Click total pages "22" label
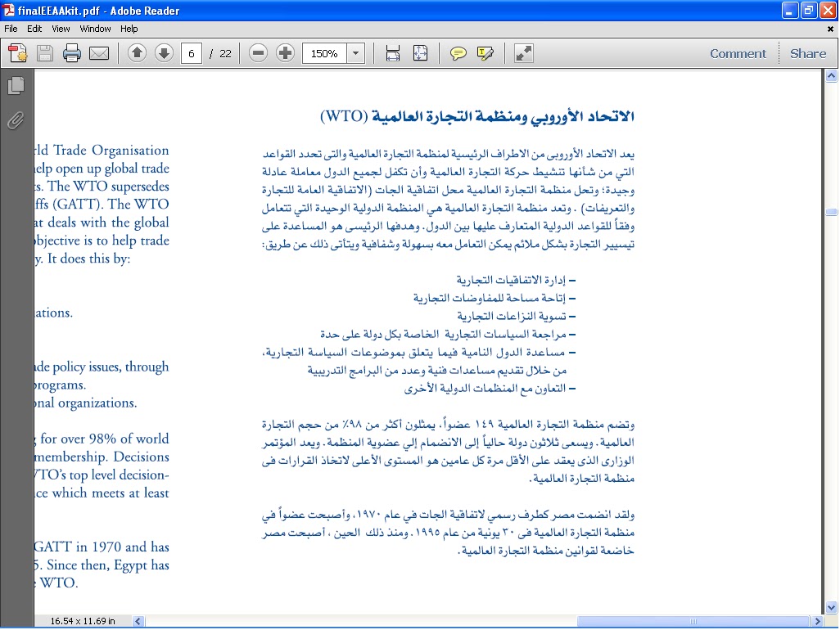 pos(225,53)
